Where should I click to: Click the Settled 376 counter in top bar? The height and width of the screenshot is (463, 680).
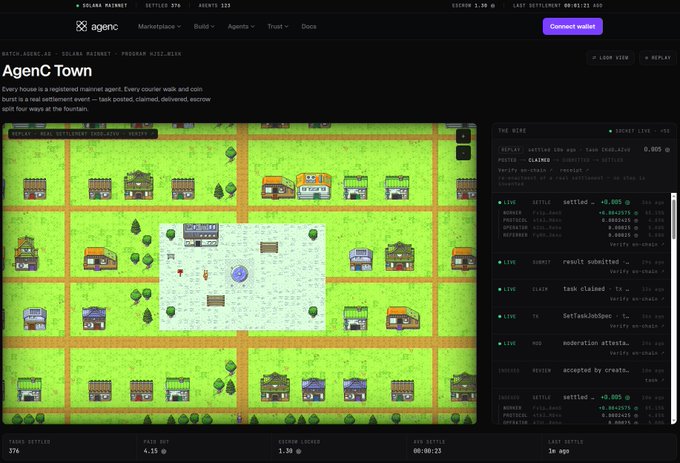163,6
